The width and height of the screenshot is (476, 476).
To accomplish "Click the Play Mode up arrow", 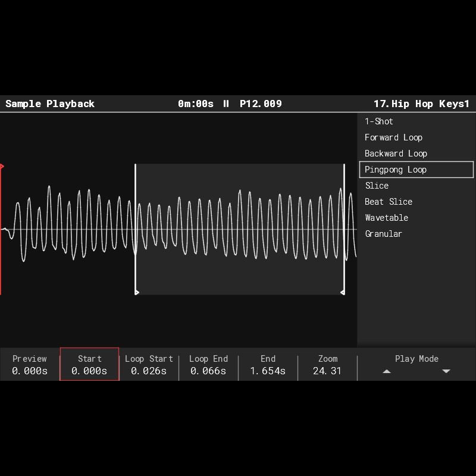I will click(x=386, y=371).
